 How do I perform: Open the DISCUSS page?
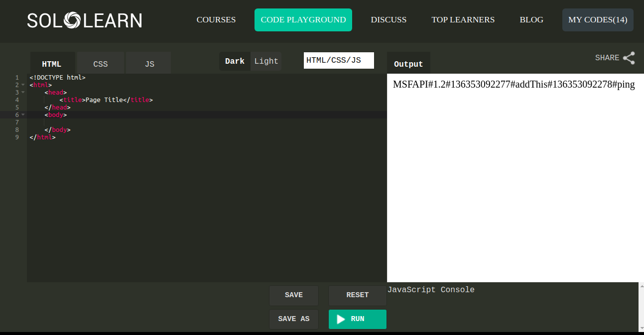coord(388,20)
